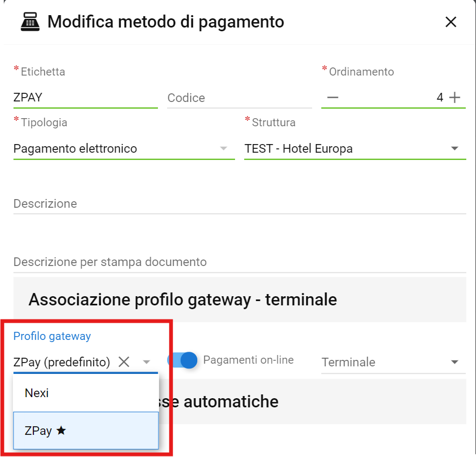
Task: Focus Descrizione per stampa documento field
Action: (239, 262)
